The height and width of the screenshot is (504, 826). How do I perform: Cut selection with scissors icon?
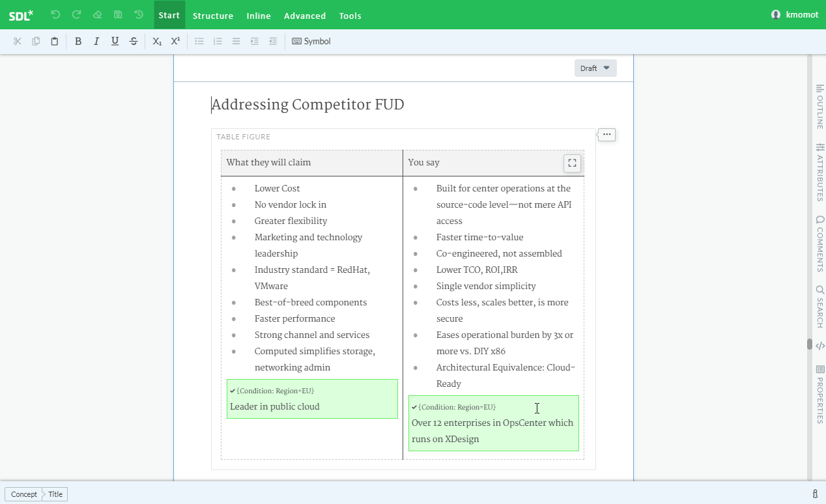pos(18,41)
